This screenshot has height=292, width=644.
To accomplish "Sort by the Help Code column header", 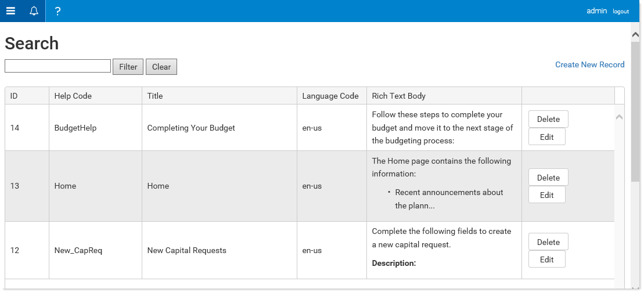I will pos(73,96).
